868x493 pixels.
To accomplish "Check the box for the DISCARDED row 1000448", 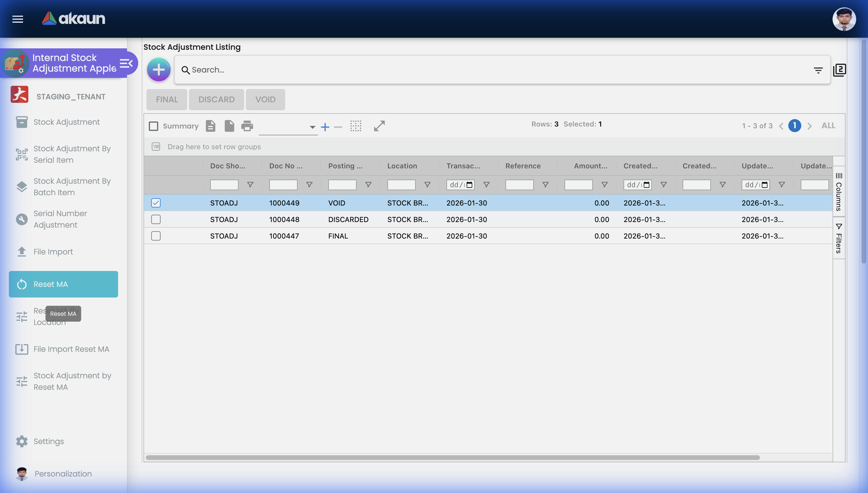I will (156, 219).
